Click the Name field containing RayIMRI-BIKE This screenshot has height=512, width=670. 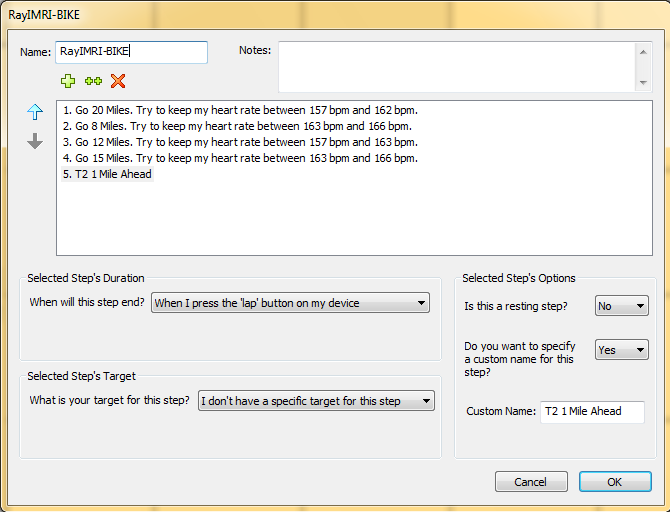coord(132,52)
